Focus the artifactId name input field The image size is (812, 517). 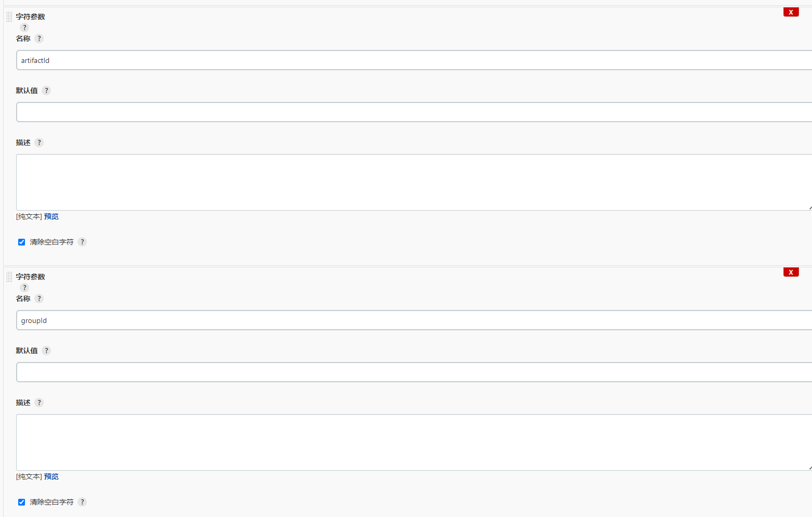pyautogui.click(x=414, y=60)
